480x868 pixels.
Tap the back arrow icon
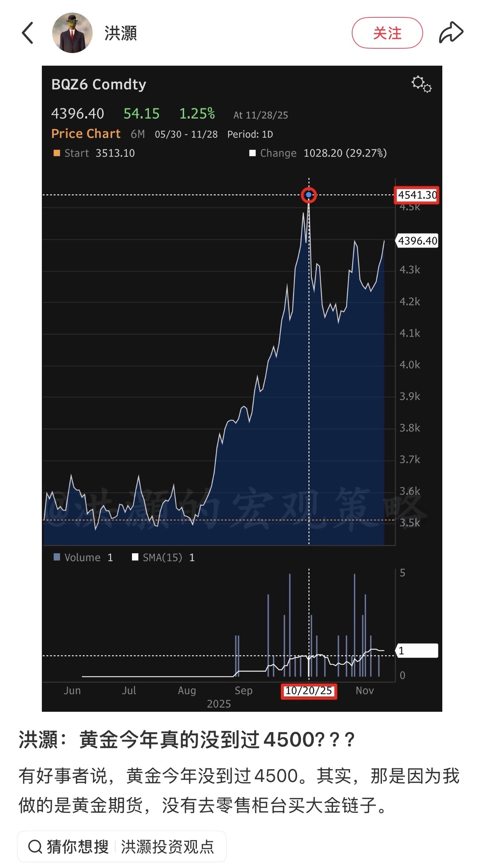coord(28,33)
